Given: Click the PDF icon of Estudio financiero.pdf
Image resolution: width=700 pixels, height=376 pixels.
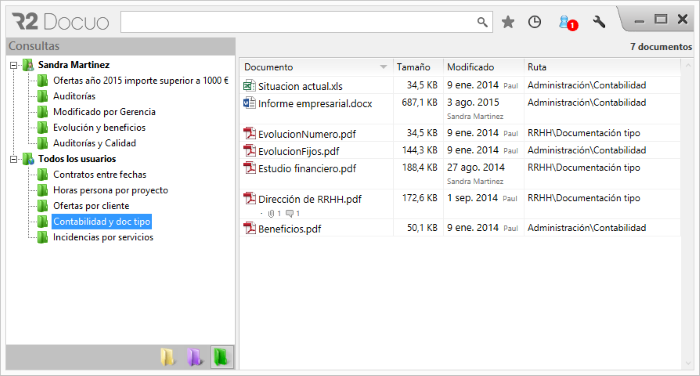Looking at the screenshot, I should (x=249, y=168).
